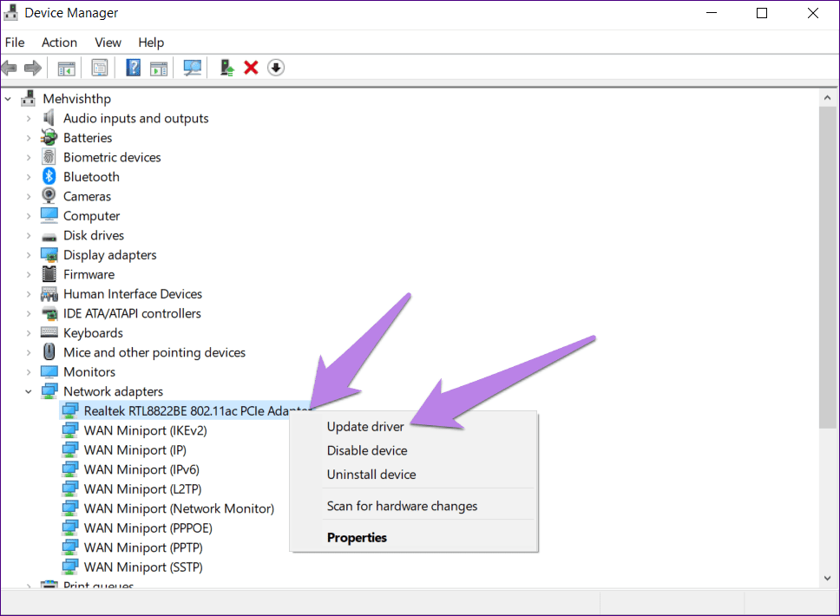The image size is (840, 616).
Task: Expand the Keyboards tree node
Action: tap(29, 332)
